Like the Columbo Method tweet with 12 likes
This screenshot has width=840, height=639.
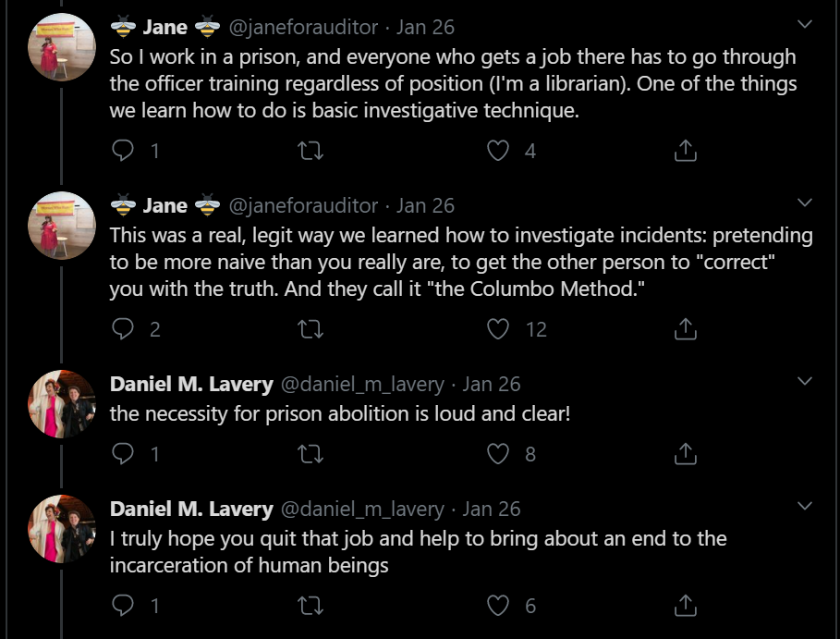[498, 329]
